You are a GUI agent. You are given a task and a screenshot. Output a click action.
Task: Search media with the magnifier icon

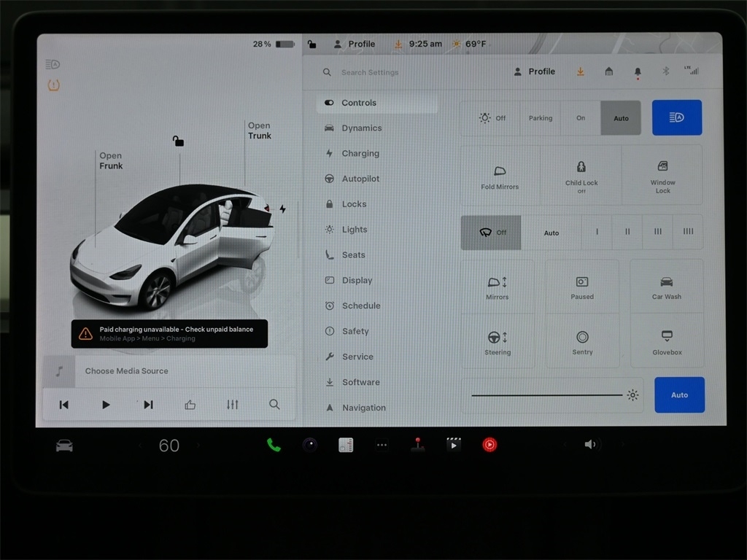click(274, 404)
